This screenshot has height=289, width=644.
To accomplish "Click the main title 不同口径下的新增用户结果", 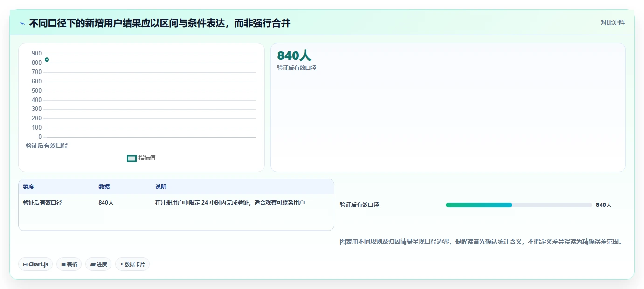I will tap(159, 23).
